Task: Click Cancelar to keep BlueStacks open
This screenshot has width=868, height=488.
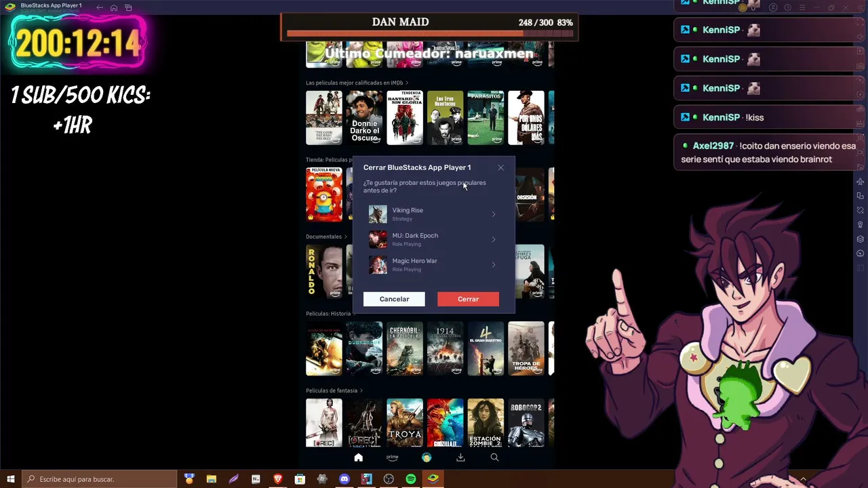Action: pos(394,299)
